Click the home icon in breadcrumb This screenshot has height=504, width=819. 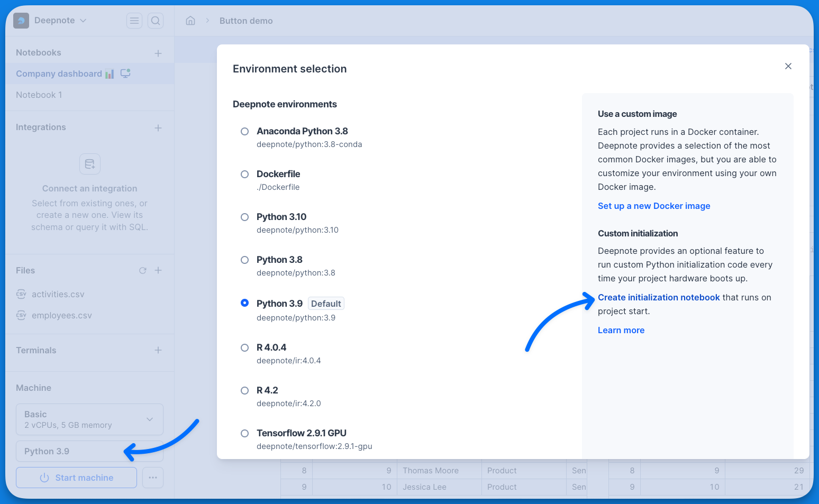click(x=190, y=21)
